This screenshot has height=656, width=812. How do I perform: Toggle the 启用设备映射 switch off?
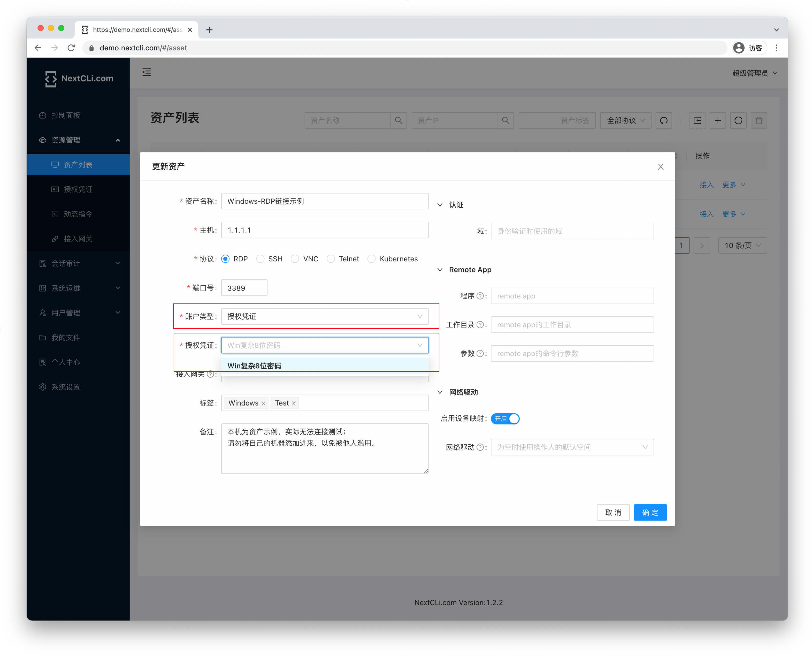(505, 419)
